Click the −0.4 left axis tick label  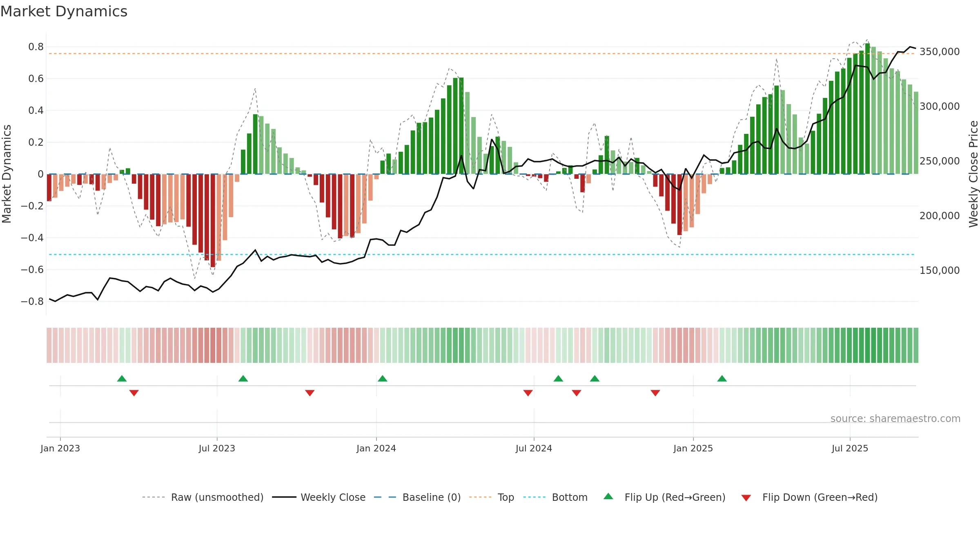32,238
